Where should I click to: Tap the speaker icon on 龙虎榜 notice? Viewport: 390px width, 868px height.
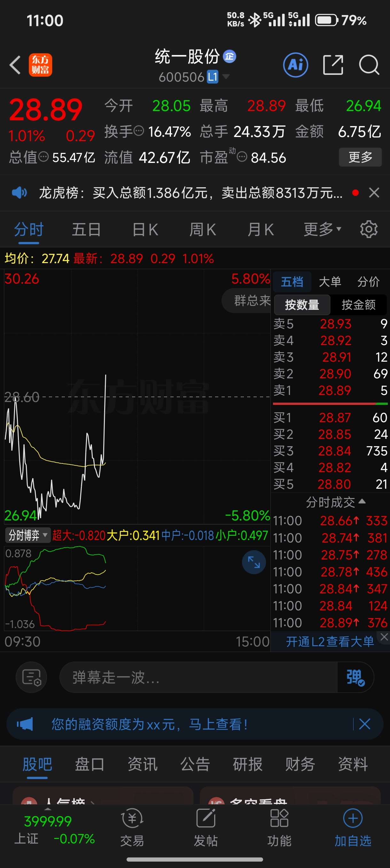(19, 193)
